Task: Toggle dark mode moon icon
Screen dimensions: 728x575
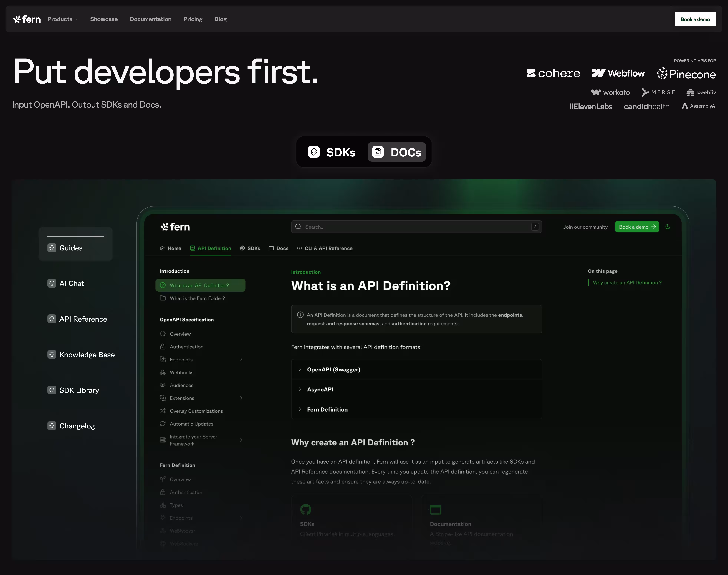Action: click(668, 227)
